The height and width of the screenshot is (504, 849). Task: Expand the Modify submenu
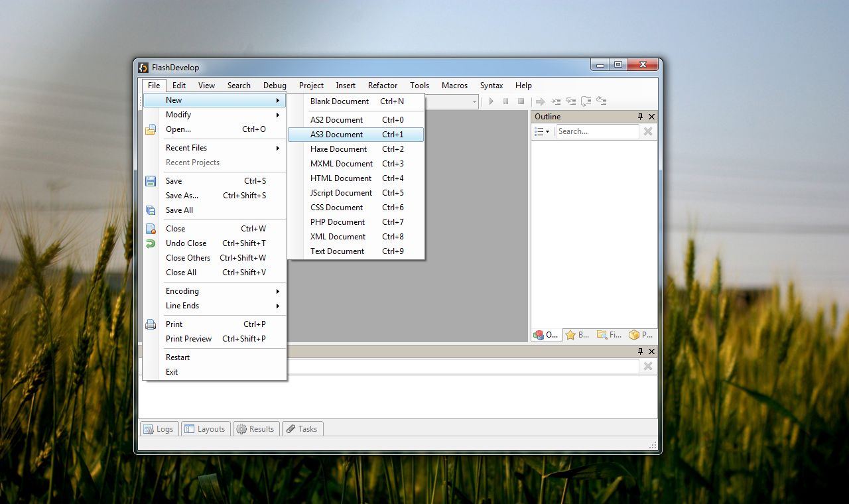pos(215,115)
